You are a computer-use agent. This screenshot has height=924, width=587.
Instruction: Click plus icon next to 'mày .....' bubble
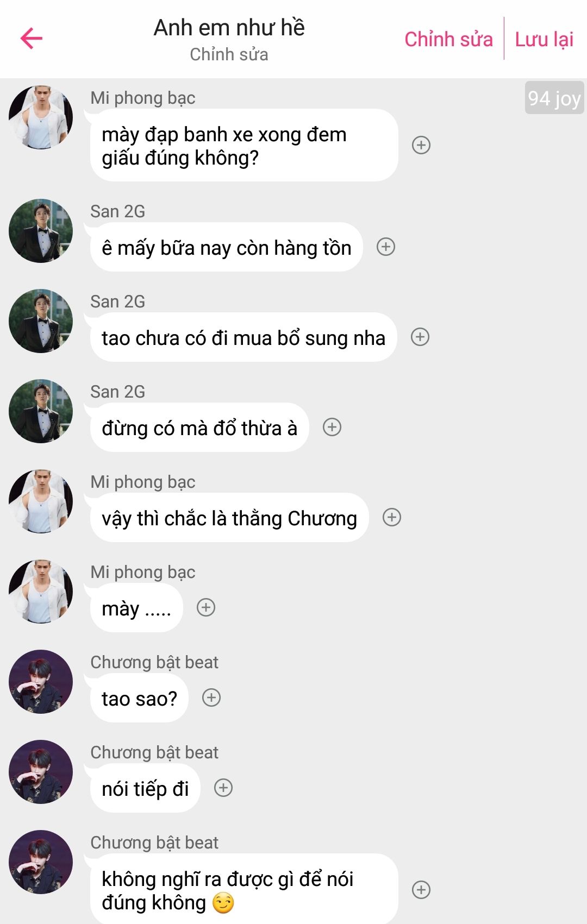click(206, 607)
